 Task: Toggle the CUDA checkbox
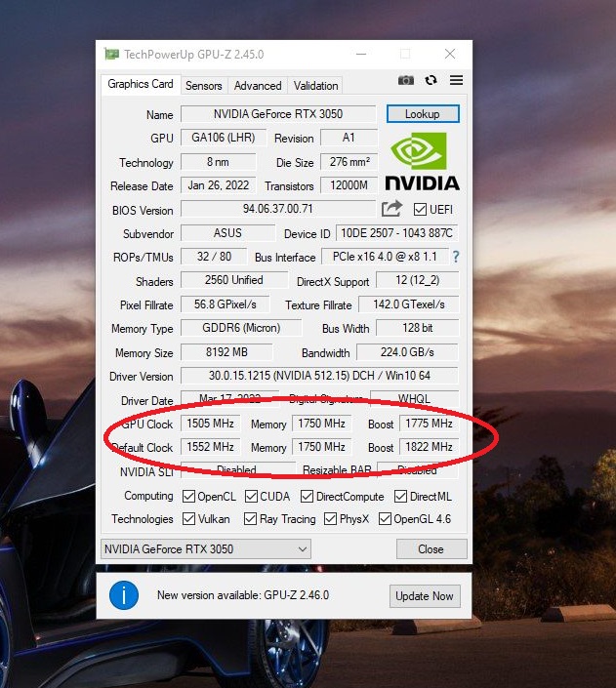click(x=251, y=497)
